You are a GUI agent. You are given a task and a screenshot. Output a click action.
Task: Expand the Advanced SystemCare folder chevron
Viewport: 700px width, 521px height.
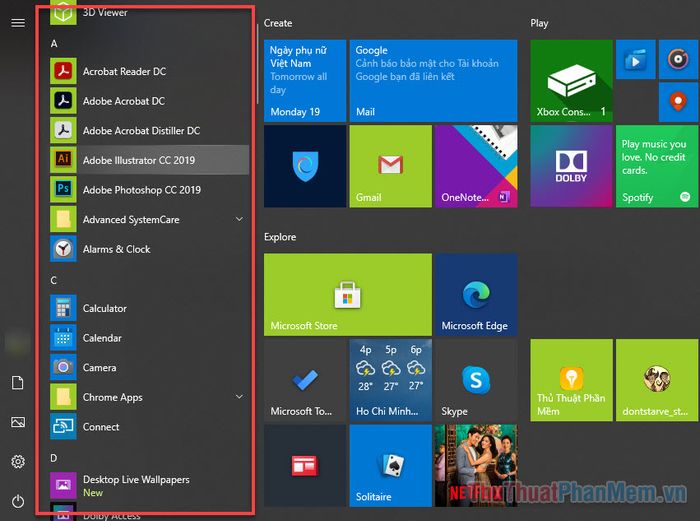239,219
